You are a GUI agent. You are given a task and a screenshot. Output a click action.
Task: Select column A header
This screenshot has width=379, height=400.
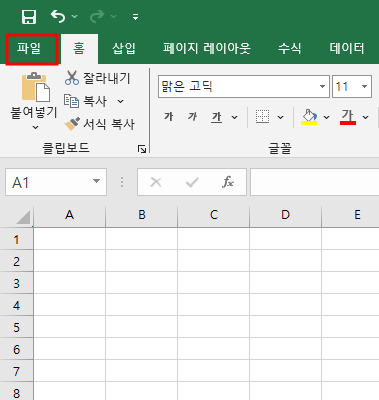click(69, 215)
